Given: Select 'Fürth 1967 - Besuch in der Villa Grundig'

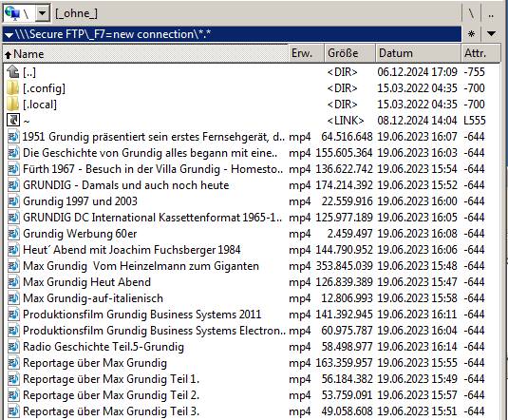Looking at the screenshot, I should (x=153, y=169).
